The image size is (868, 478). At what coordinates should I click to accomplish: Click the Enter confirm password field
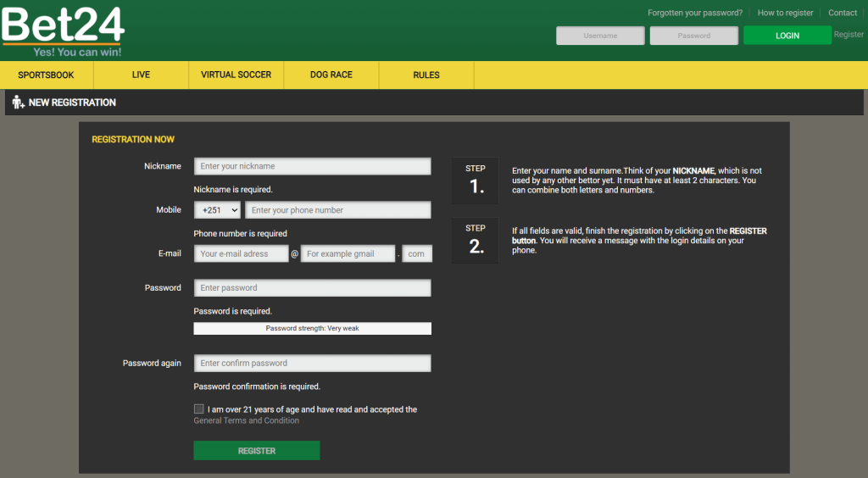(312, 364)
